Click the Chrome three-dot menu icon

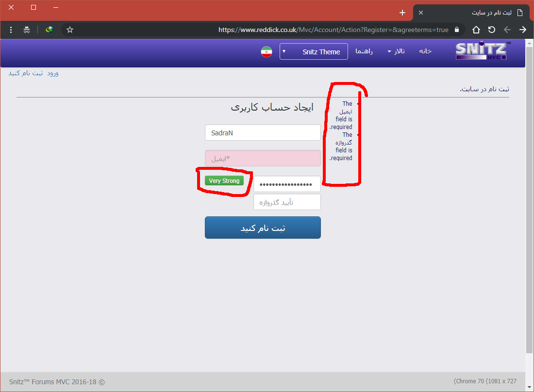(11, 30)
